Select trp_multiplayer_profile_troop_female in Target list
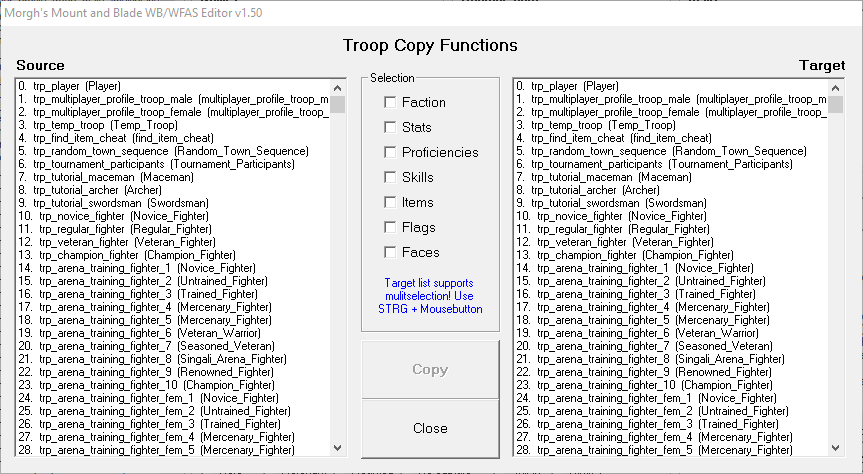 coord(671,112)
